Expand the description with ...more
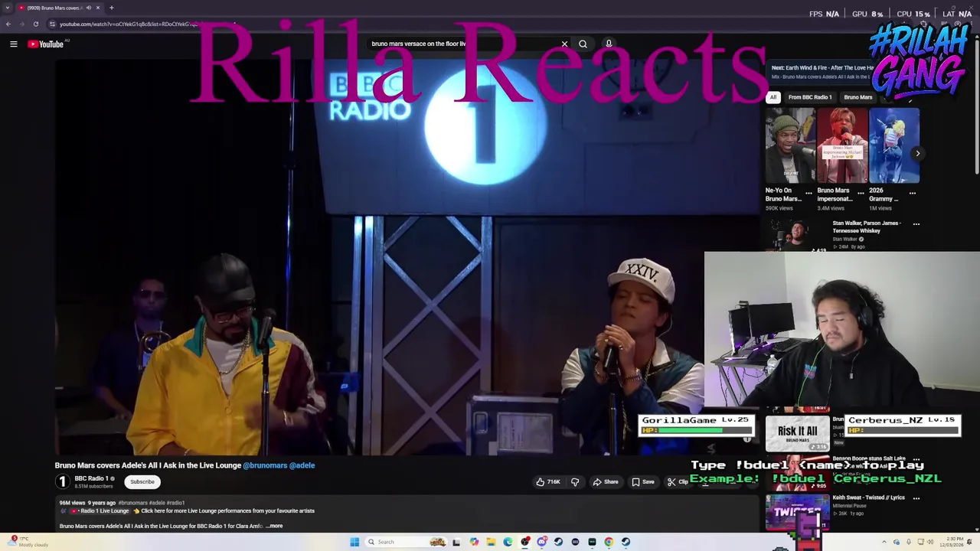The image size is (980, 551). click(275, 527)
